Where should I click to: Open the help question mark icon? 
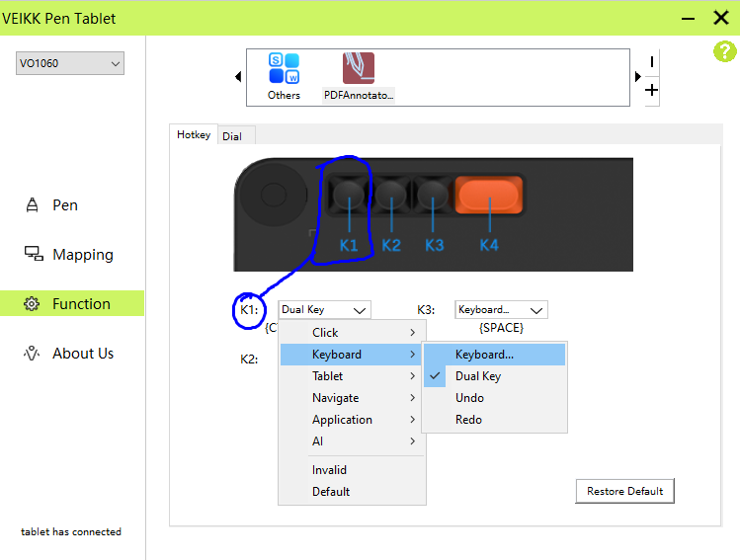tap(724, 51)
